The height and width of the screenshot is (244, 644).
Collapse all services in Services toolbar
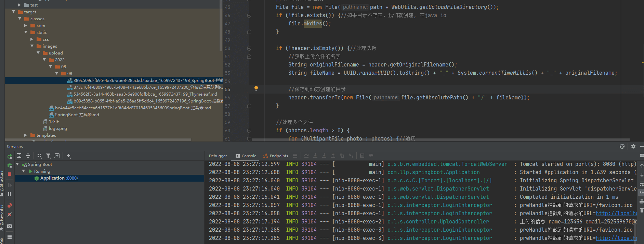pos(28,156)
